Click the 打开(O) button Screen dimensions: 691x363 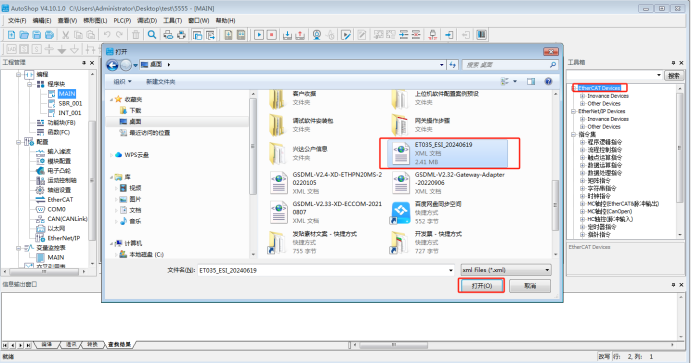pyautogui.click(x=481, y=286)
